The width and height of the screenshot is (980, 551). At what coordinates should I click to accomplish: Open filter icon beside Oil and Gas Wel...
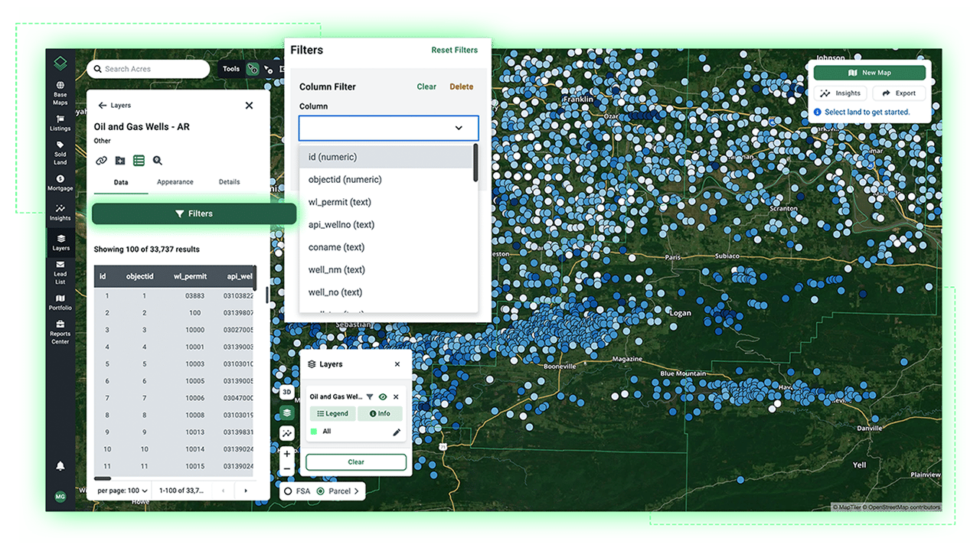point(370,397)
